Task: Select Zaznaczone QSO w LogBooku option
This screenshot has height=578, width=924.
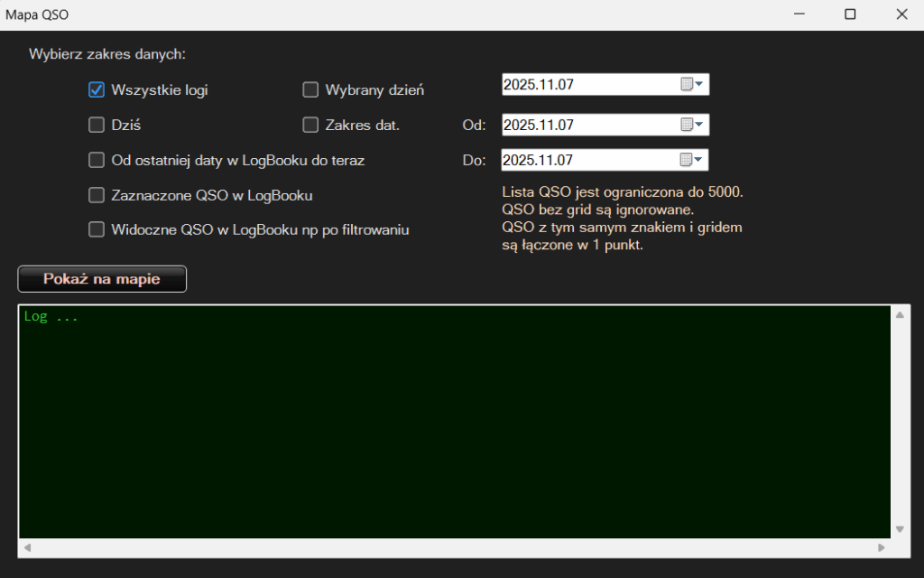Action: 97,195
